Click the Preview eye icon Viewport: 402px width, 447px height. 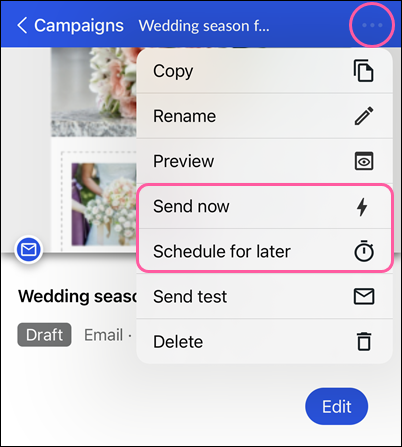click(x=364, y=161)
